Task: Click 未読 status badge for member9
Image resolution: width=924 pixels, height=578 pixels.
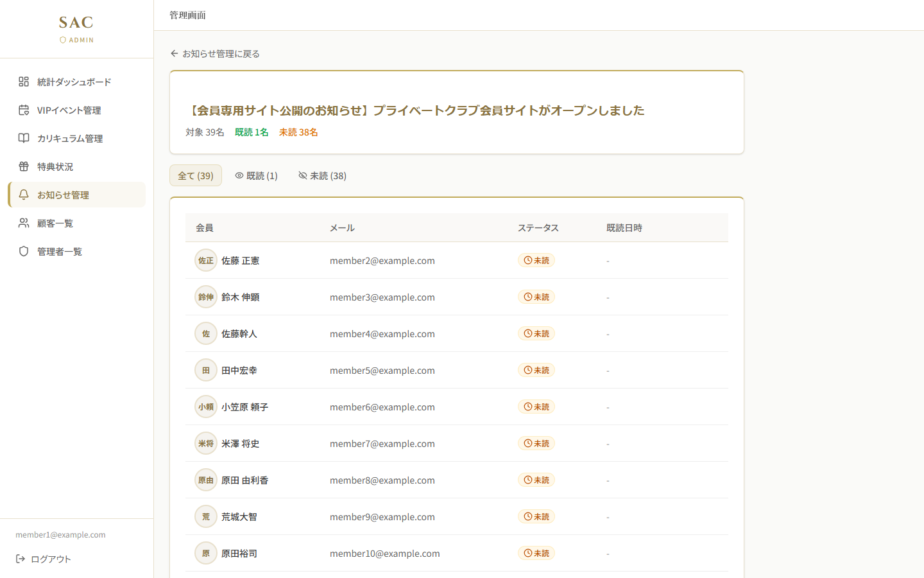Action: (x=536, y=516)
